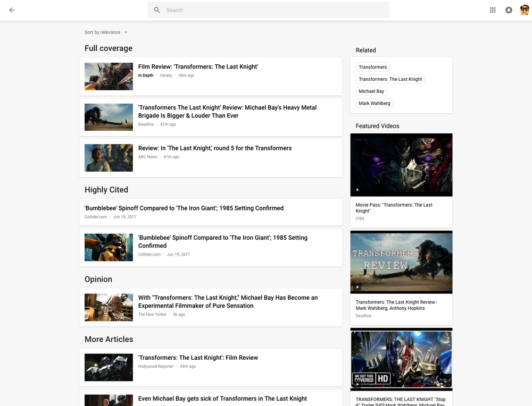
Task: Click the search magnifier icon
Action: [156, 10]
